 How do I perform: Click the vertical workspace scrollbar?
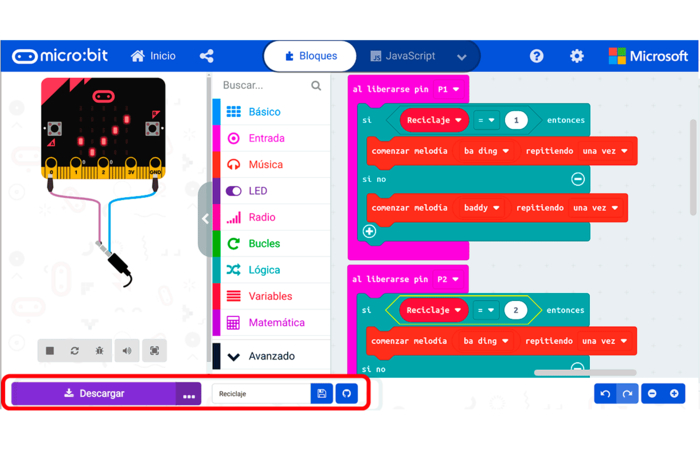coord(693,167)
